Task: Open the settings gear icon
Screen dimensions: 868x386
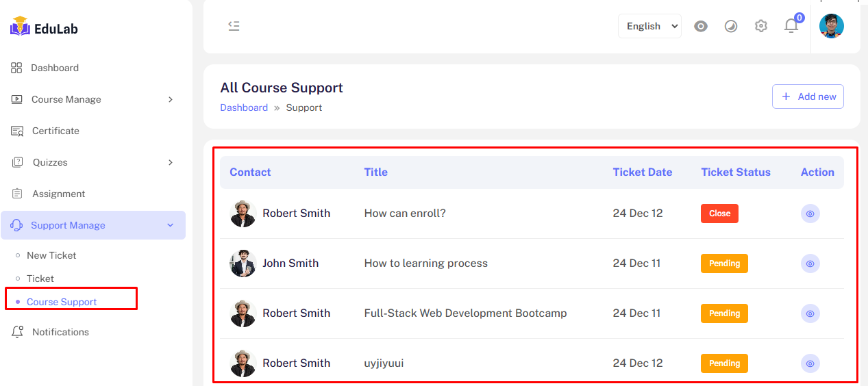Action: pos(760,26)
